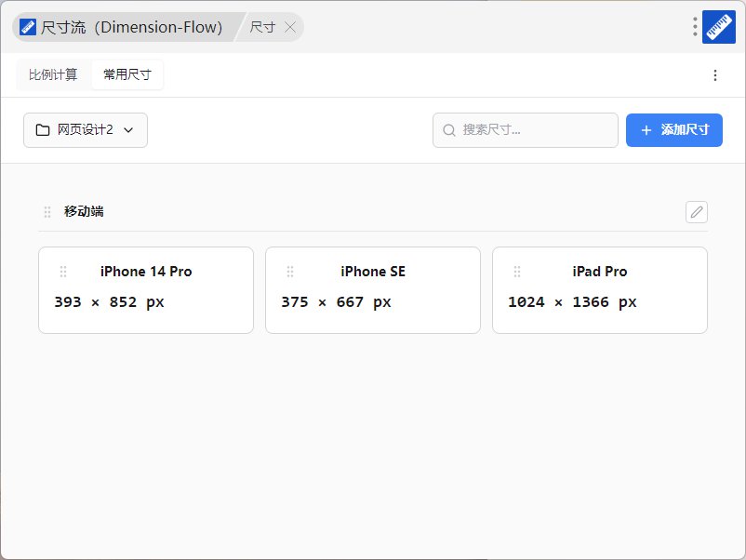Click the 添加尺寸 button
This screenshot has width=746, height=560.
click(674, 130)
